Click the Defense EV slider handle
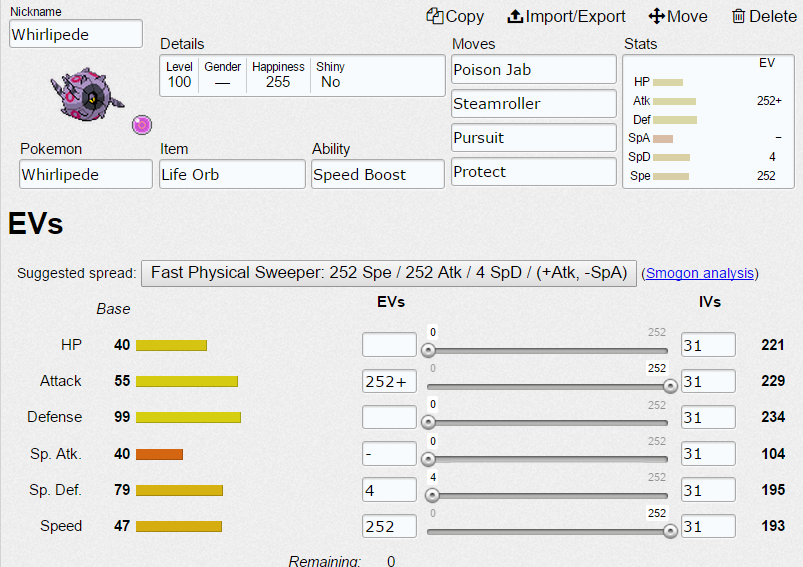 click(428, 422)
